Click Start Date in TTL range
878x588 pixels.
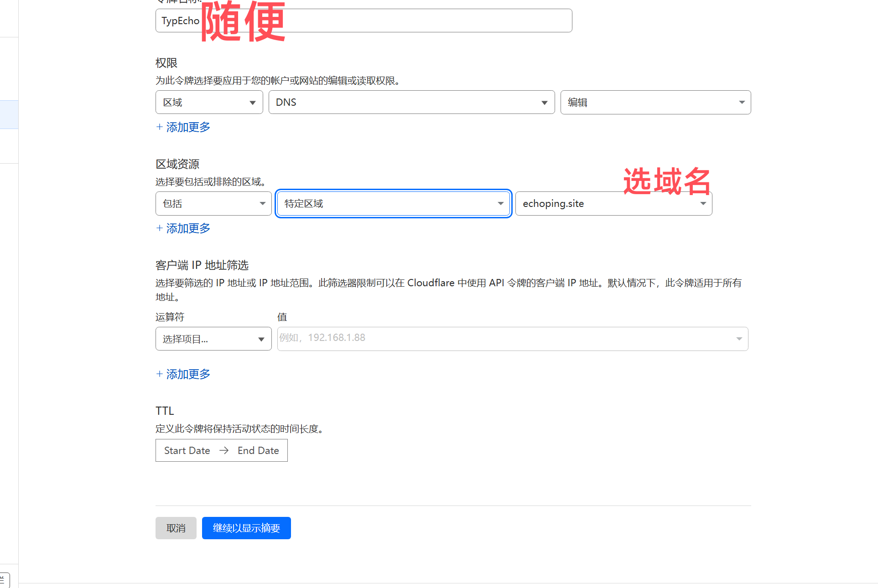187,450
